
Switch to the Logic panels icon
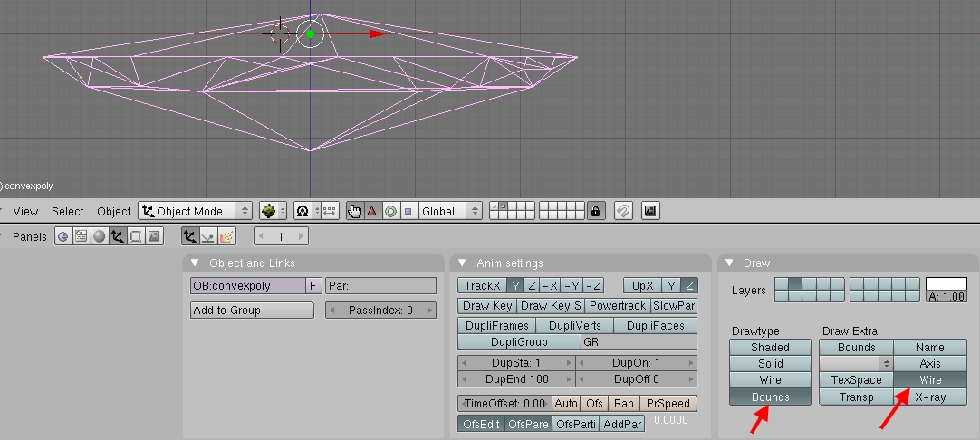click(63, 236)
